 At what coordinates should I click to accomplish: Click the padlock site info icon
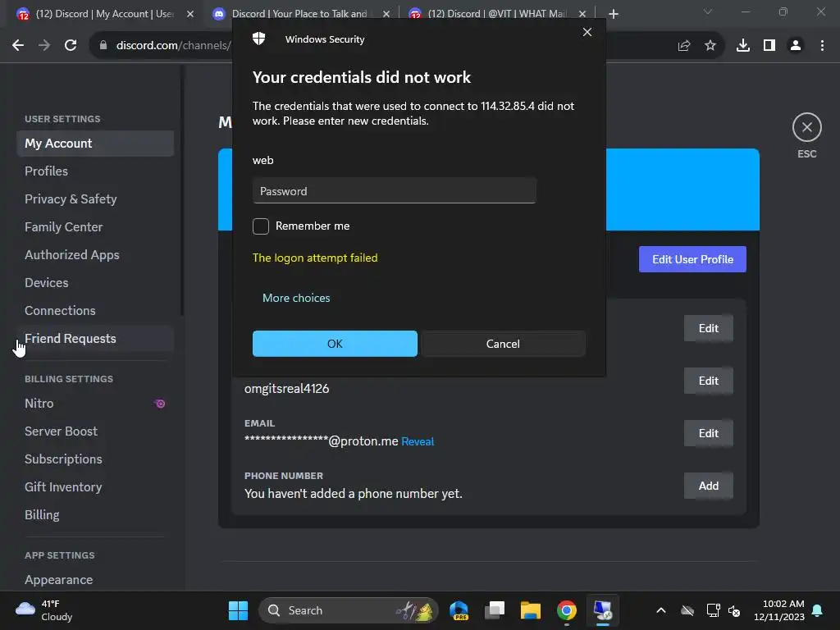(x=103, y=46)
